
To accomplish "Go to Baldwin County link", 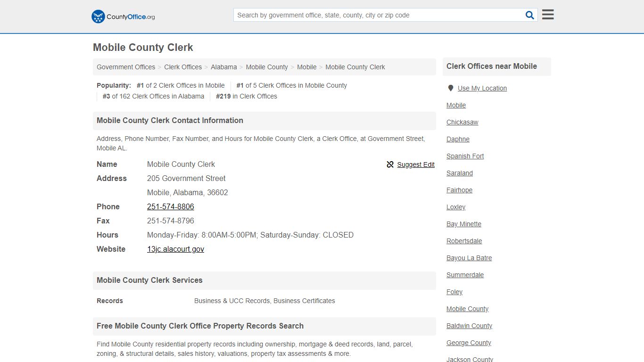I will pos(469,326).
